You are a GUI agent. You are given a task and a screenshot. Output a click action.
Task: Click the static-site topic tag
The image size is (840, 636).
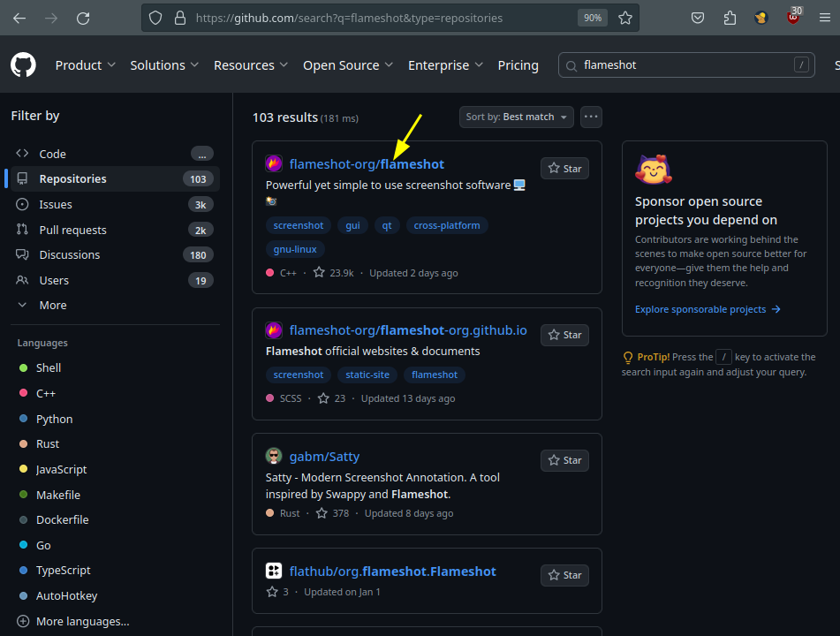pyautogui.click(x=367, y=375)
